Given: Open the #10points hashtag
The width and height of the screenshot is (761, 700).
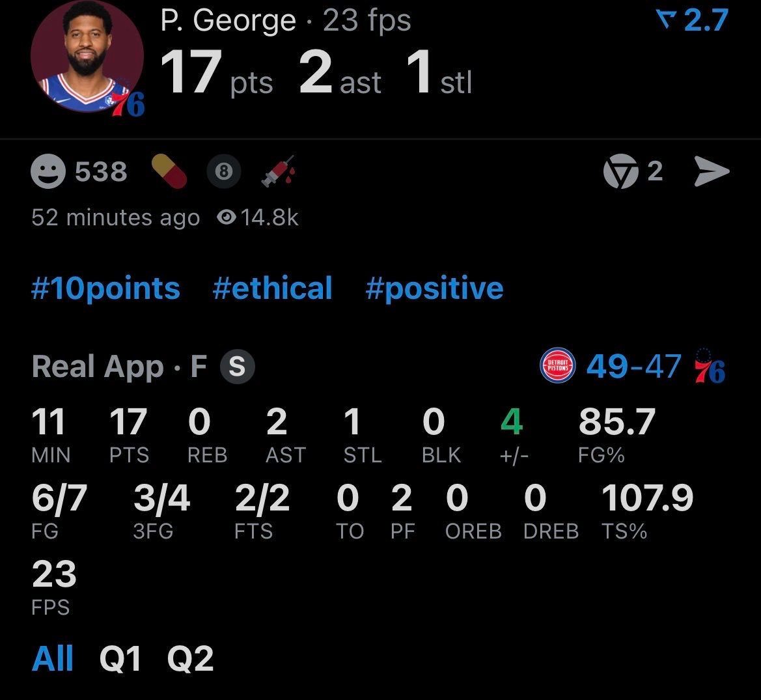Looking at the screenshot, I should tap(105, 288).
